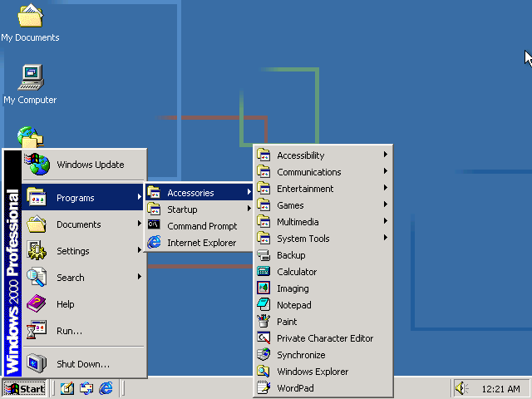This screenshot has width=532, height=399.
Task: Click the Search label in Start menu
Action: 70,278
